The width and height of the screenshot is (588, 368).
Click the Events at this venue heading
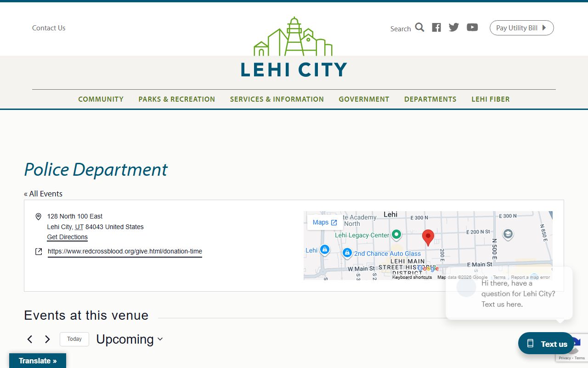(x=86, y=316)
